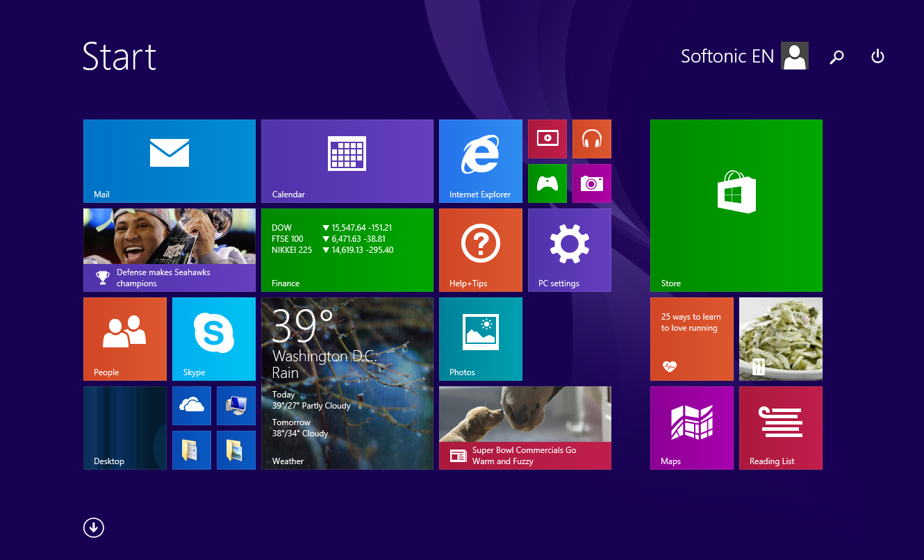This screenshot has width=924, height=560.
Task: Open the Help+Tips tile
Action: pos(480,250)
